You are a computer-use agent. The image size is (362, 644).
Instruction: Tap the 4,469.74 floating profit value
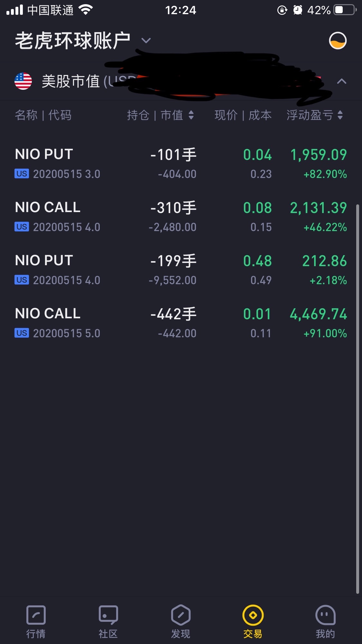[x=318, y=314]
